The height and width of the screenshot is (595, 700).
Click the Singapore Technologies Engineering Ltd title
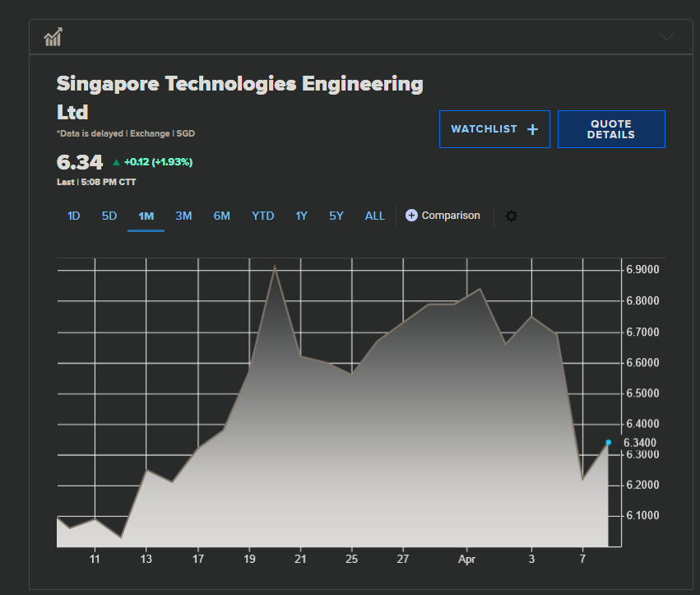click(239, 85)
